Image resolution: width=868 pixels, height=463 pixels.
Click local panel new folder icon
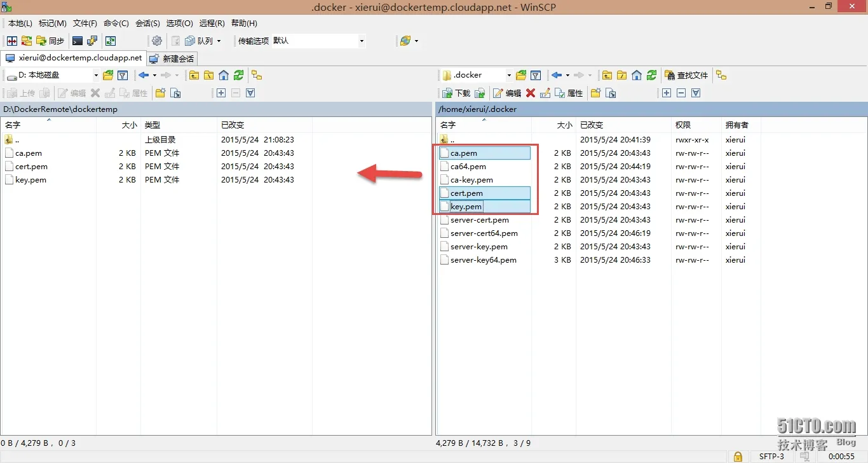click(x=160, y=93)
